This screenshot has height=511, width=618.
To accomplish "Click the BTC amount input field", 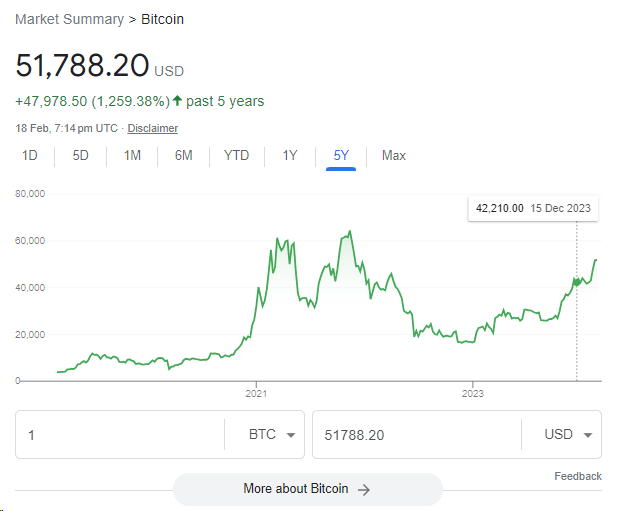I will point(120,435).
